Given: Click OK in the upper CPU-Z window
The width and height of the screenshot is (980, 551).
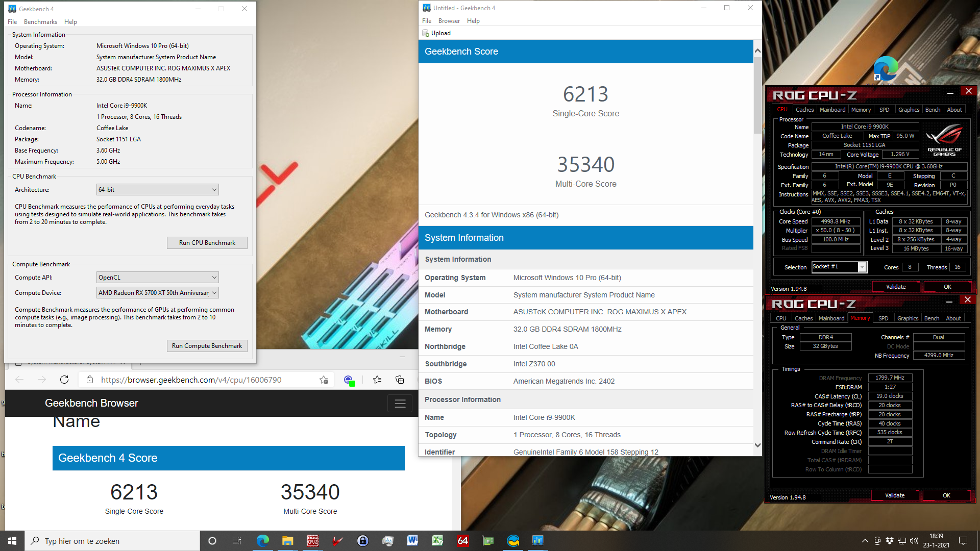Looking at the screenshot, I should [947, 287].
